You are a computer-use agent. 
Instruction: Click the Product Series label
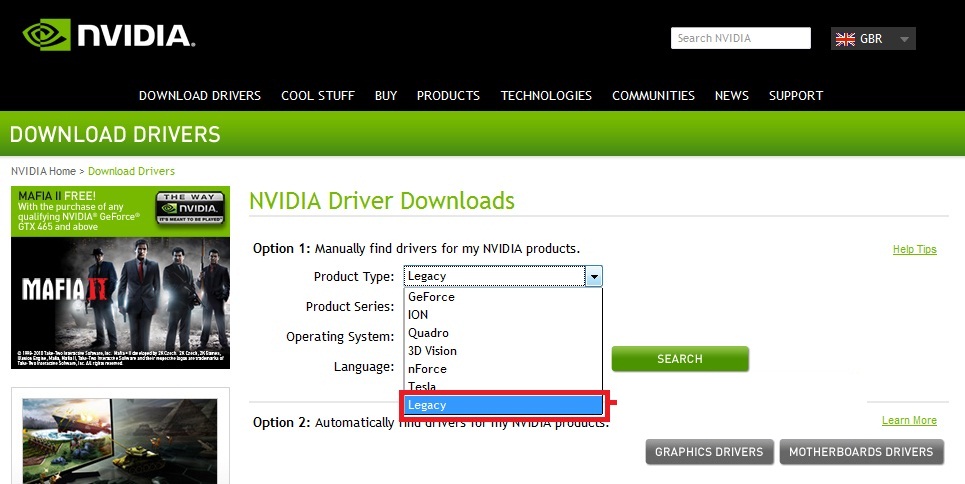click(x=350, y=307)
